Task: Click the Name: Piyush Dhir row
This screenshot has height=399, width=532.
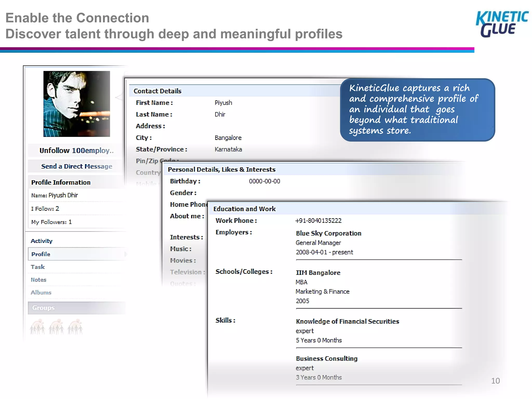Action: (76, 195)
